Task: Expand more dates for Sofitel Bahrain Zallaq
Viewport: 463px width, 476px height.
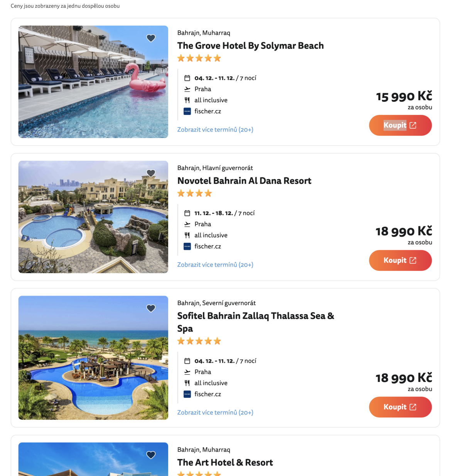Action: point(215,412)
